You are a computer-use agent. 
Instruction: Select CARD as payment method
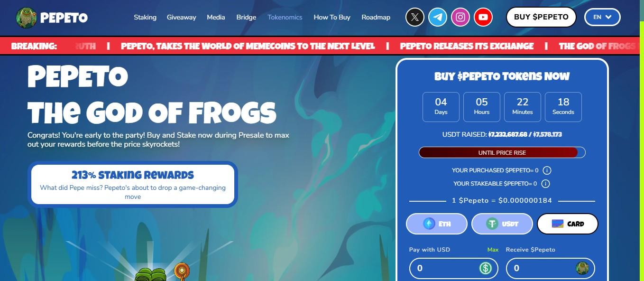point(568,224)
